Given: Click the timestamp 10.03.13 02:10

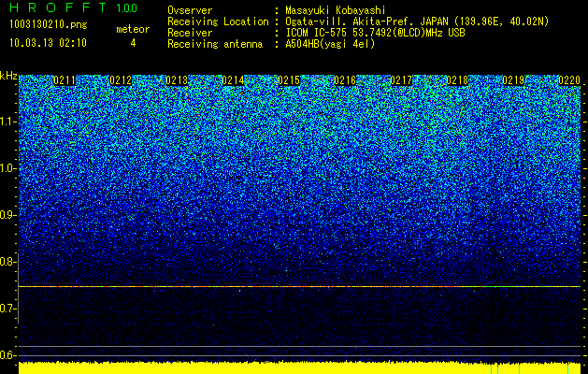Looking at the screenshot, I should 48,43.
